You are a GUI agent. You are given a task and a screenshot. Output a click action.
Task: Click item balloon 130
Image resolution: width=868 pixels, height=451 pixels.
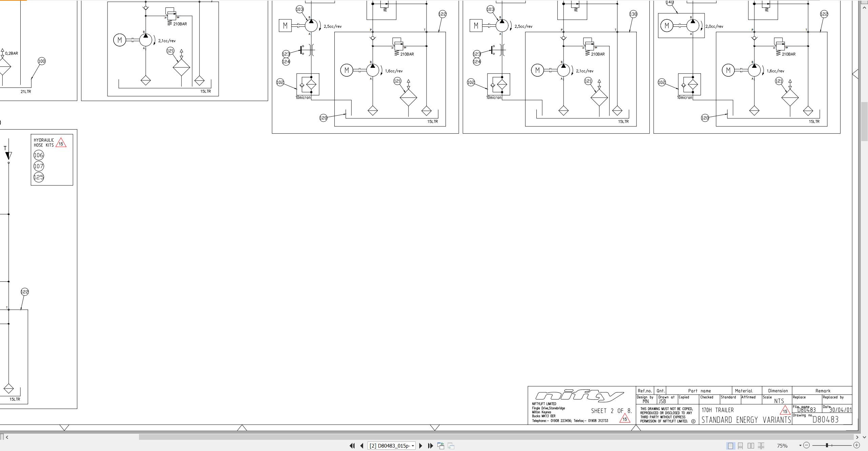633,14
